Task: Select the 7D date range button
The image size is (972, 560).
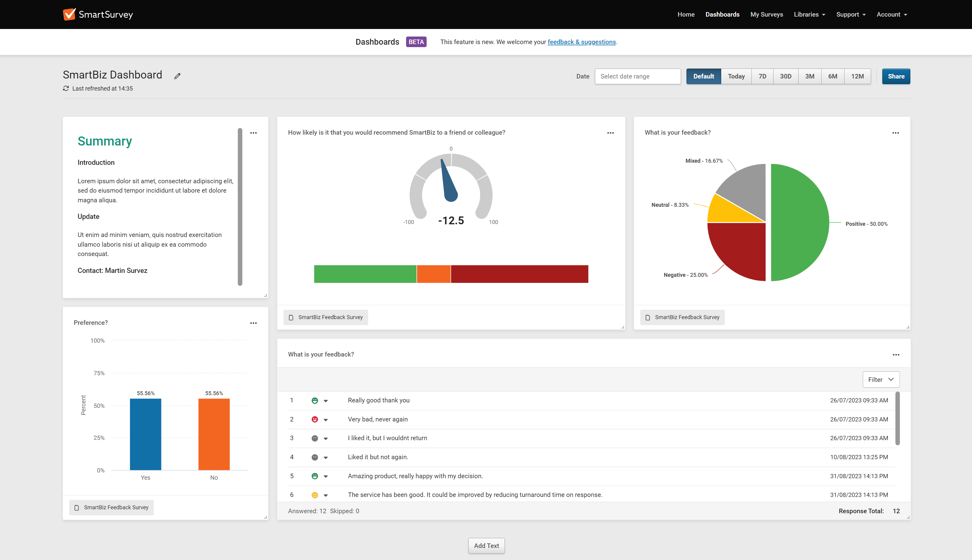Action: (x=763, y=76)
